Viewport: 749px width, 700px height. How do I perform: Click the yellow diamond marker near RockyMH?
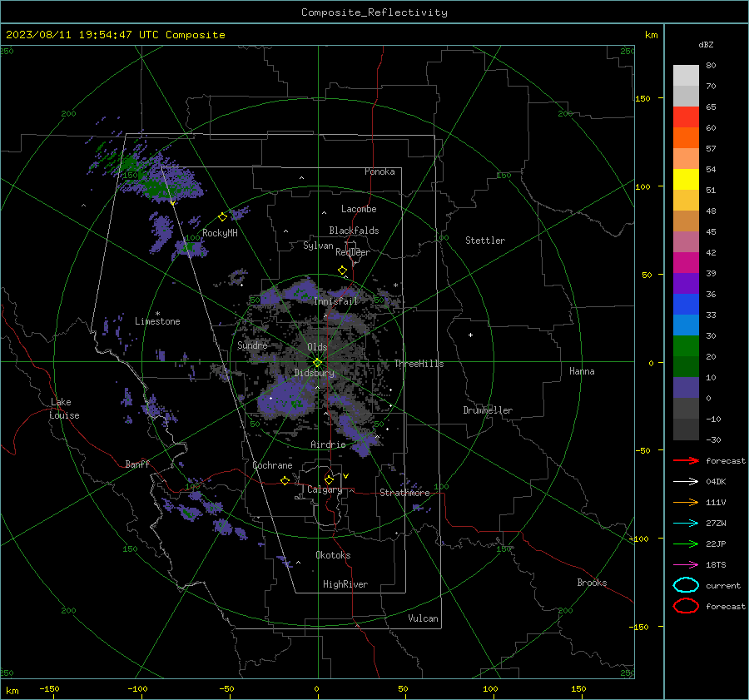222,217
